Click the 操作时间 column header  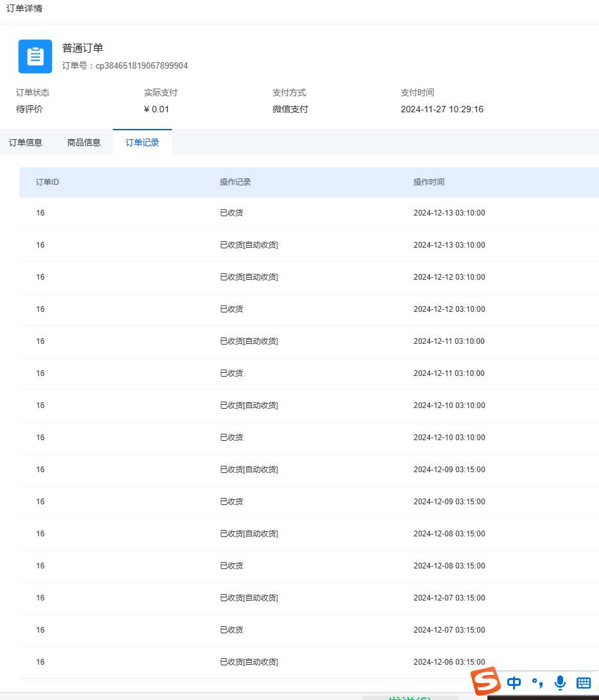pyautogui.click(x=429, y=182)
